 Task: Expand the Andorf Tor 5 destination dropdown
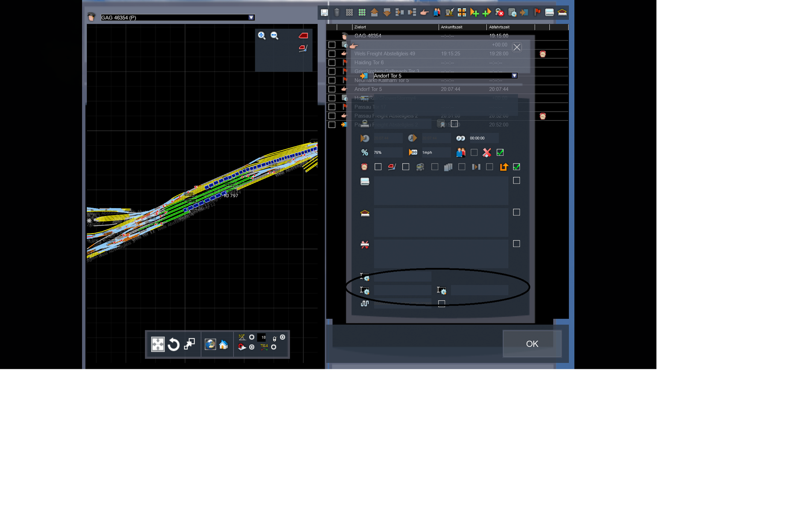click(514, 76)
